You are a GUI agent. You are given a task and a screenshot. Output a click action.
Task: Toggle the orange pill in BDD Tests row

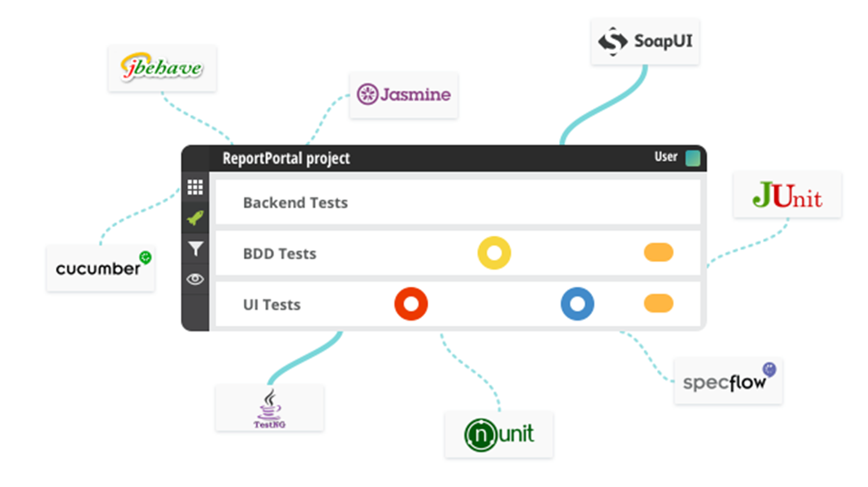point(659,253)
